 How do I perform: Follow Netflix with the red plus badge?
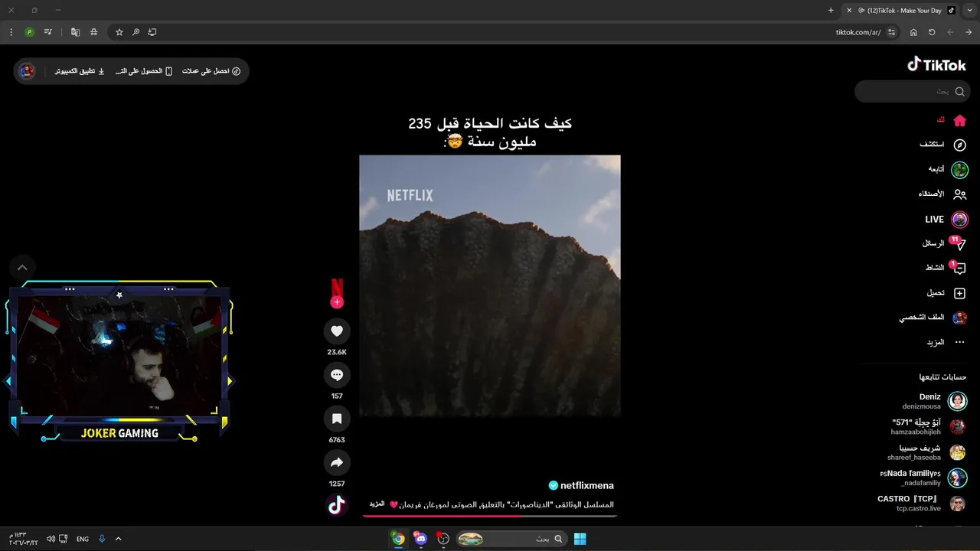[x=337, y=302]
